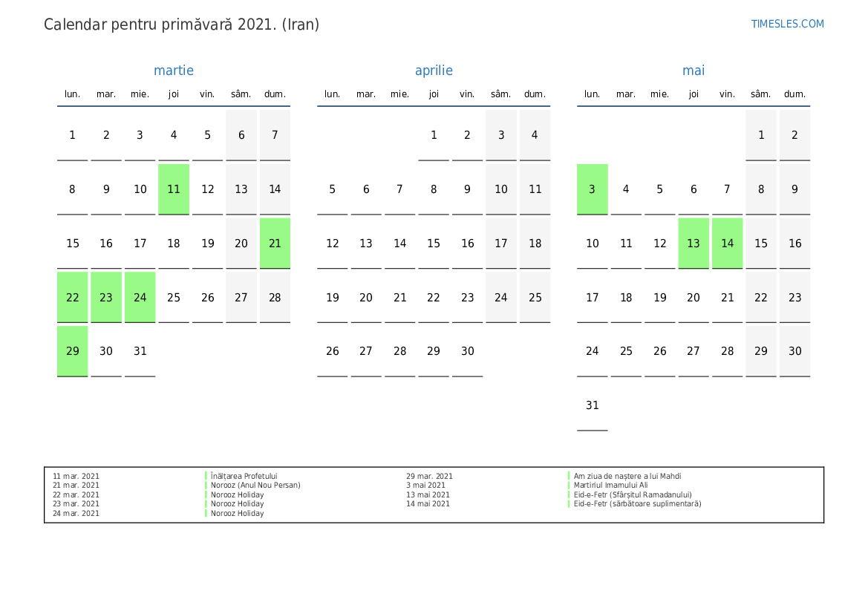Click "lun." header under martie
Screen dimensions: 868x614
click(73, 94)
